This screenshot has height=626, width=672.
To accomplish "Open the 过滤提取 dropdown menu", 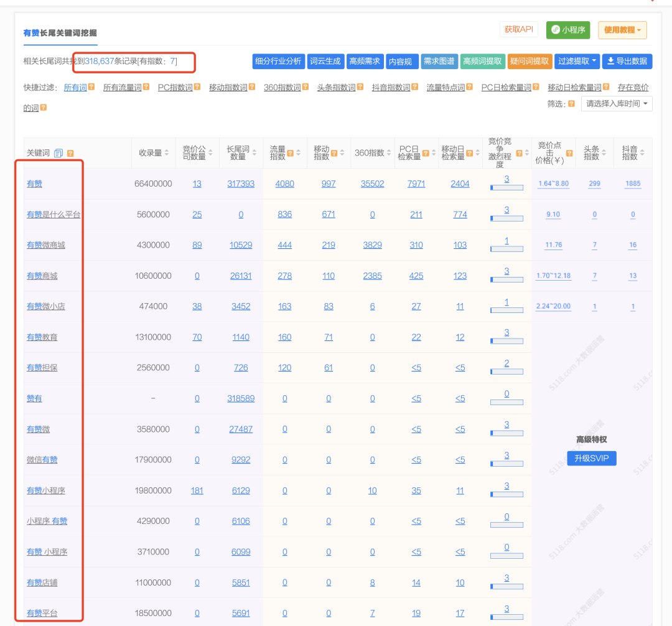I will click(577, 61).
